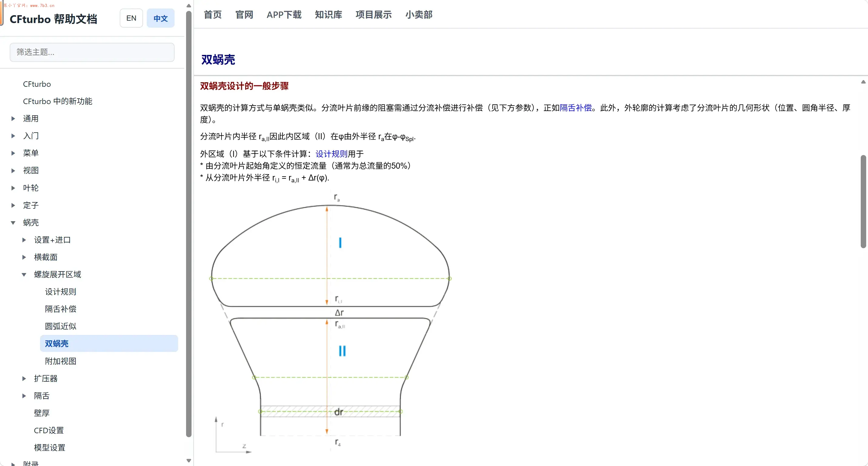This screenshot has width=868, height=466.
Task: Open CFturbo 中的新功能 topic
Action: (x=58, y=101)
